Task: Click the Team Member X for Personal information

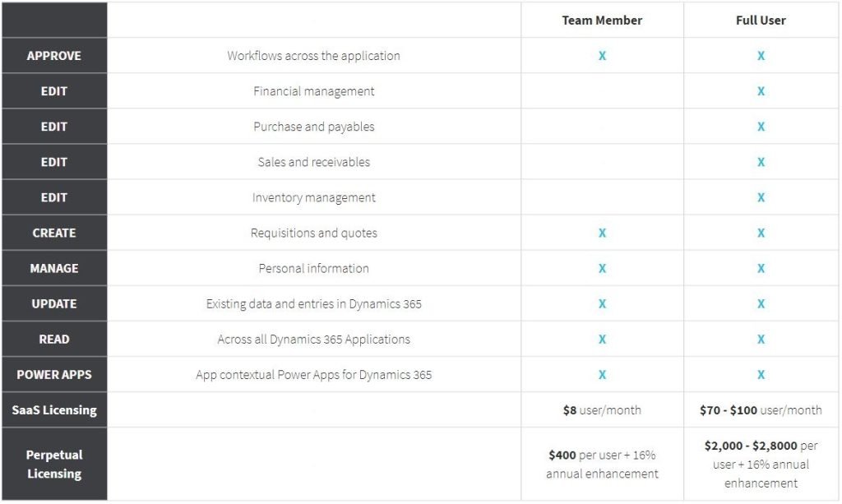Action: (602, 268)
